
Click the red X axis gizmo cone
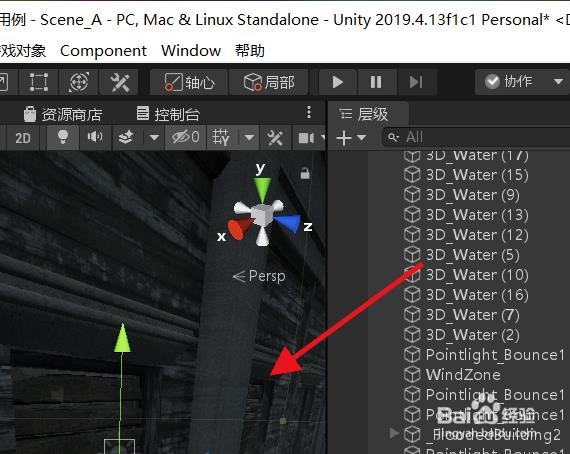coord(239,229)
